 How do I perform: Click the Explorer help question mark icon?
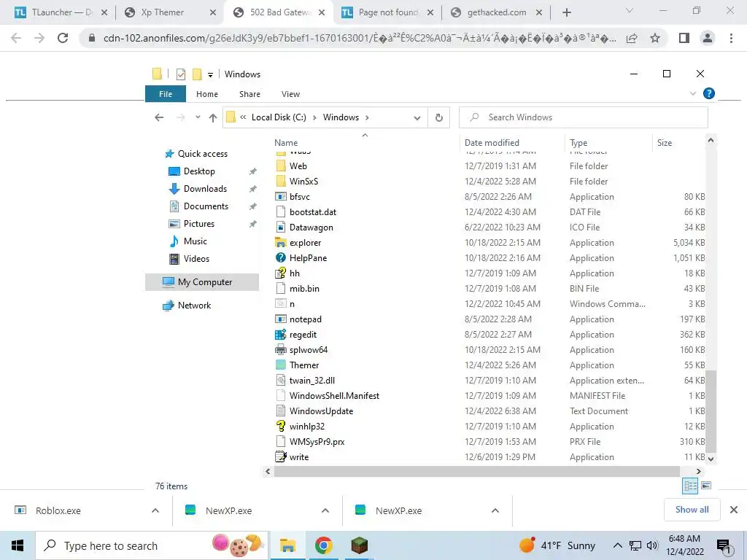708,94
